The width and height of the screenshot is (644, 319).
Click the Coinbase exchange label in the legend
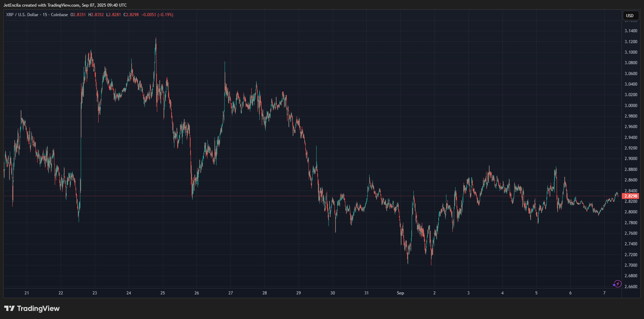[59, 15]
